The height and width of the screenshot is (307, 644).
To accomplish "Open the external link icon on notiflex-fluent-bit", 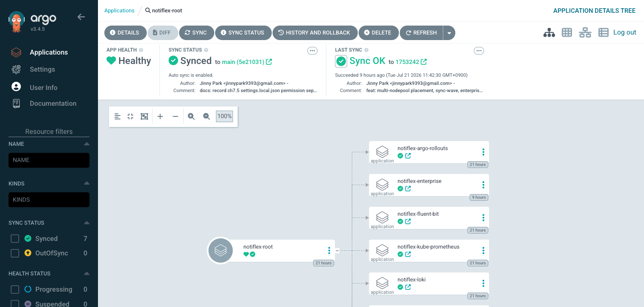I will coord(408,222).
